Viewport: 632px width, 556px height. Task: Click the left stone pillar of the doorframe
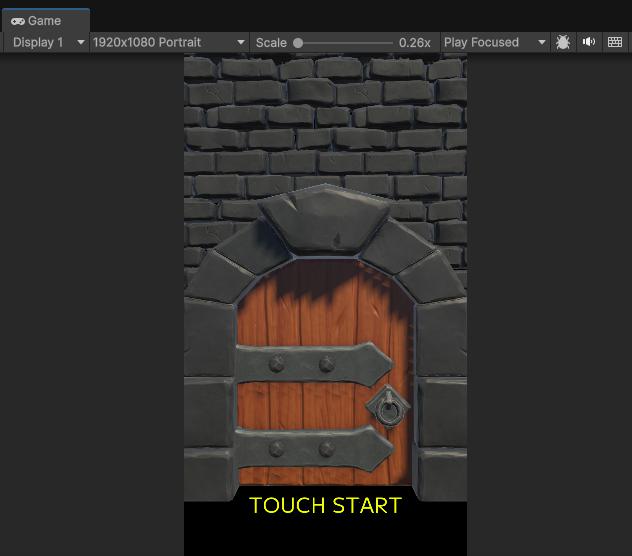click(x=209, y=400)
